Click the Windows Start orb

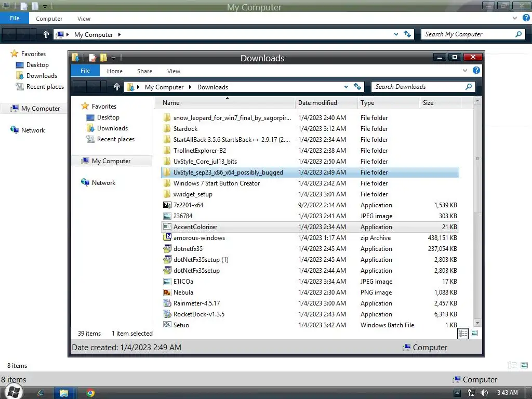[13, 392]
